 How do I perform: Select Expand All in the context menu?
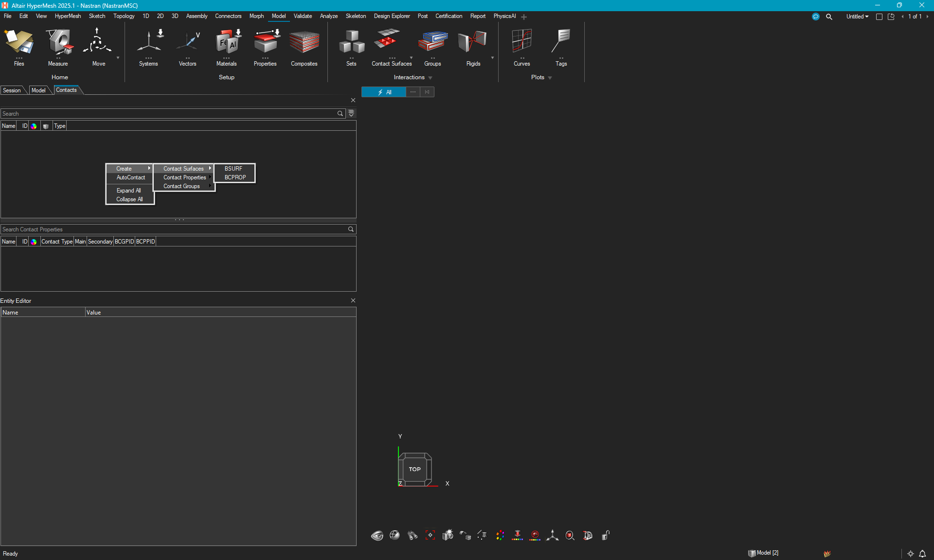pyautogui.click(x=130, y=191)
